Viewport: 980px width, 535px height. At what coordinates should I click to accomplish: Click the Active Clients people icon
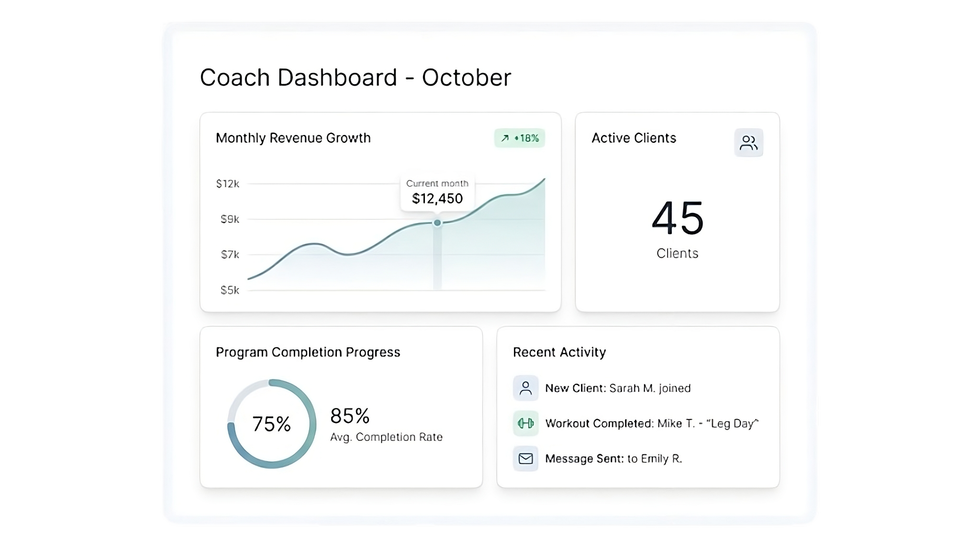[749, 142]
